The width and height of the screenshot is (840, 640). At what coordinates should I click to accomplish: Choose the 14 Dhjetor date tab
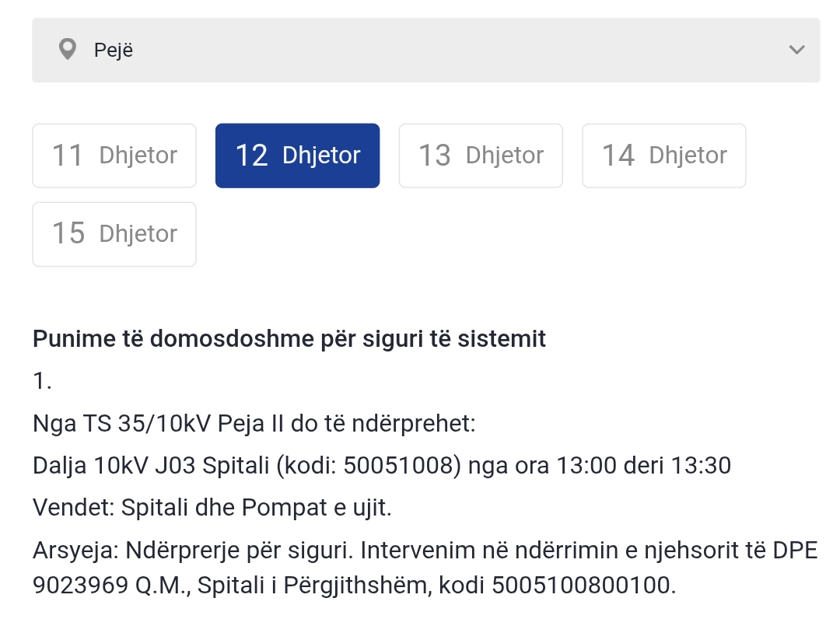(664, 156)
